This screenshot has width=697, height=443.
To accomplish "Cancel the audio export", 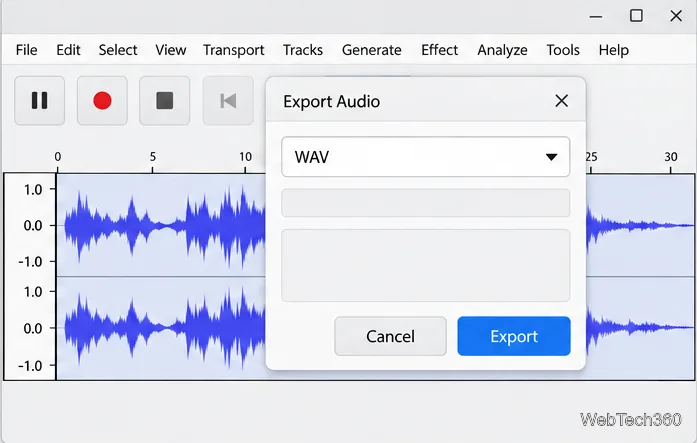I will 390,336.
